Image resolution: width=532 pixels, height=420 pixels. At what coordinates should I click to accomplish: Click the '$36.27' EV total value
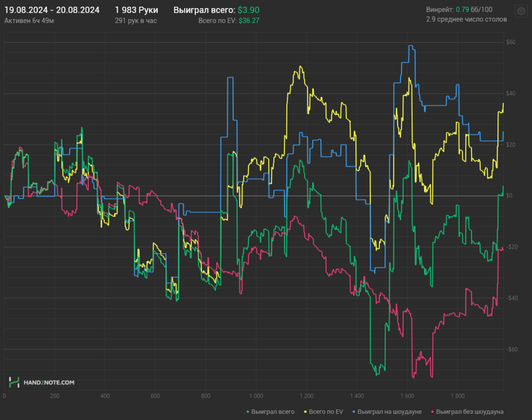248,21
